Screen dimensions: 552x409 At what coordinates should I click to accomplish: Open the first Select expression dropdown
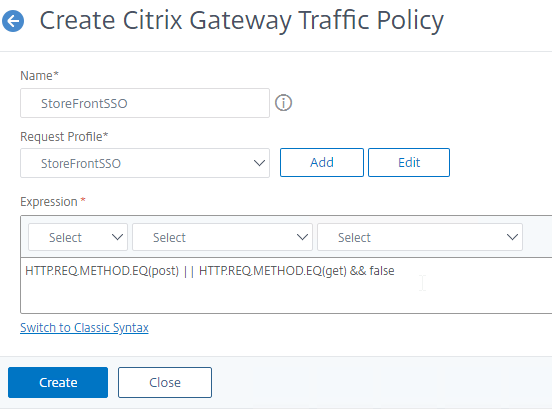tap(78, 237)
